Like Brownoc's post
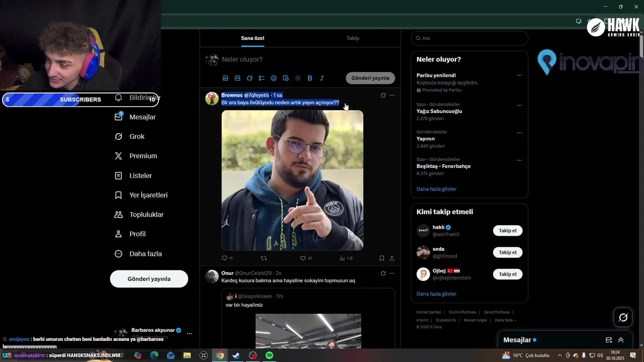 306,258
